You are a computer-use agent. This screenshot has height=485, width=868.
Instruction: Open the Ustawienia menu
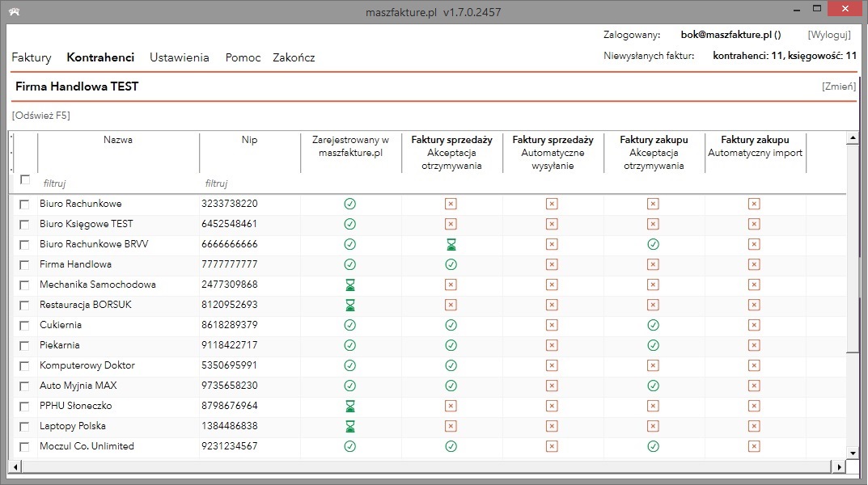click(x=180, y=57)
